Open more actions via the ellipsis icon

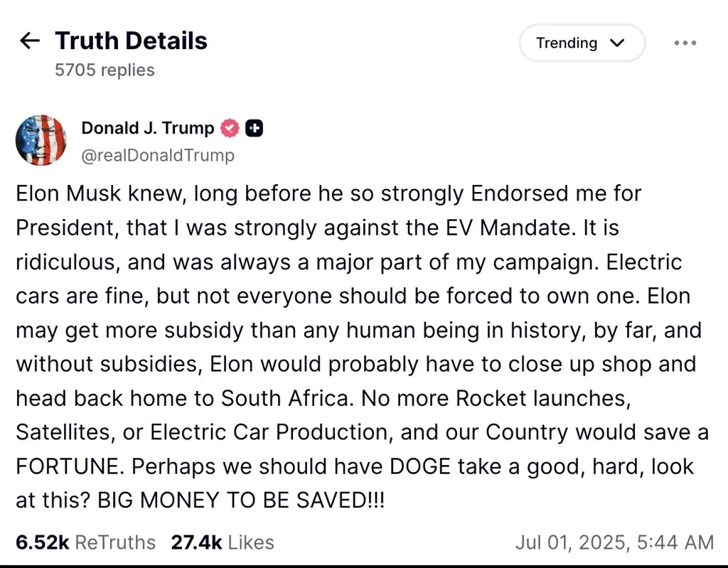pos(685,43)
